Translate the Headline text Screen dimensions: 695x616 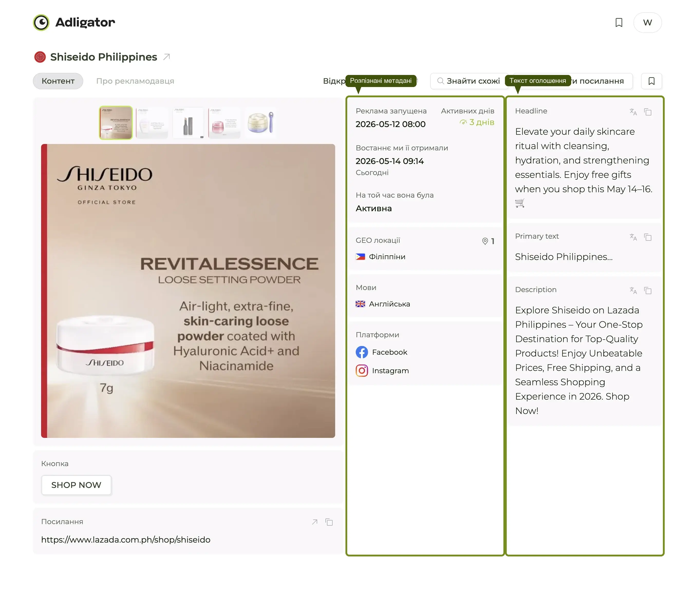633,112
